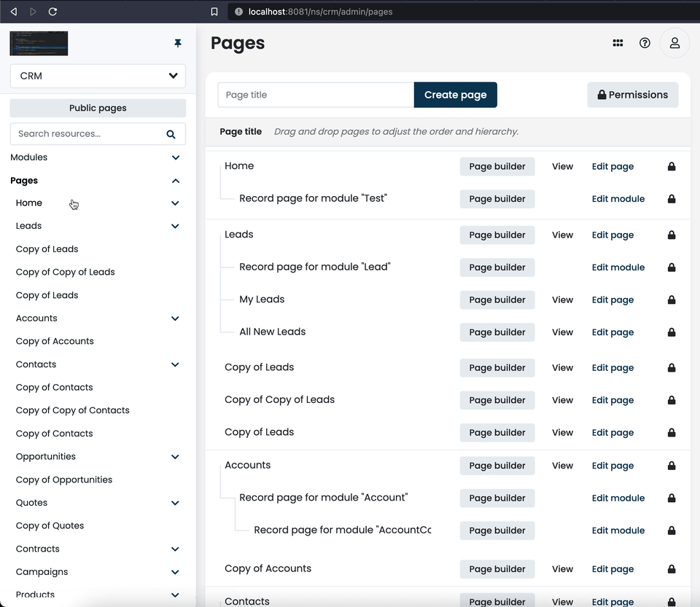This screenshot has height=607, width=700.
Task: Open Copy of Copy of Leads in sidebar
Action: 65,272
